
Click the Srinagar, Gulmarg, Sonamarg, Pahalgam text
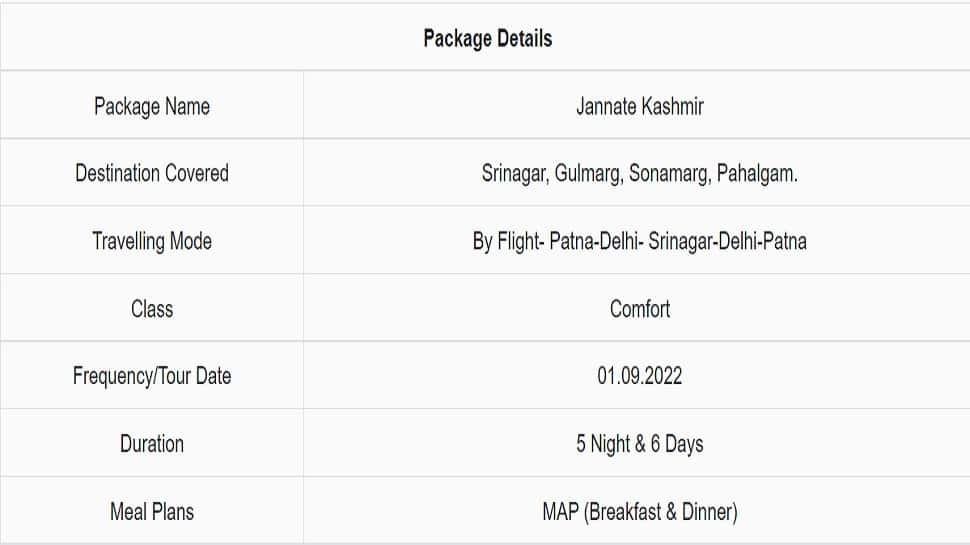tap(640, 174)
